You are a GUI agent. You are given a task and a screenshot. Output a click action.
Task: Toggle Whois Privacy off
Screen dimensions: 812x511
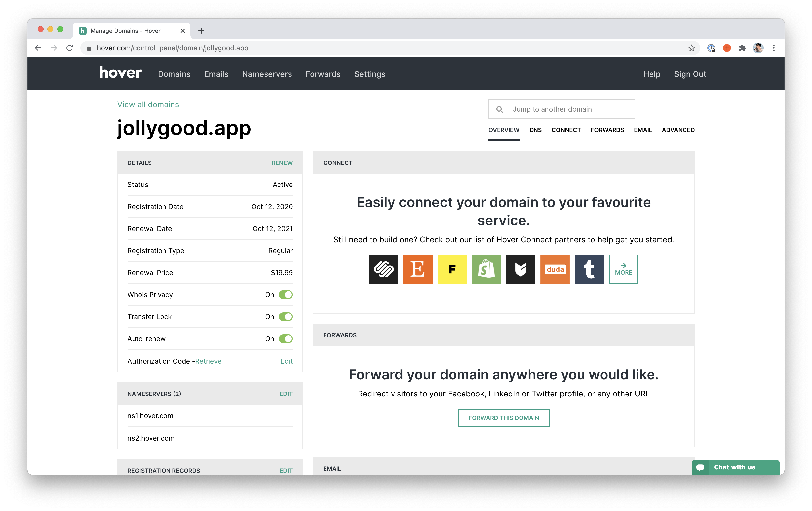(286, 294)
